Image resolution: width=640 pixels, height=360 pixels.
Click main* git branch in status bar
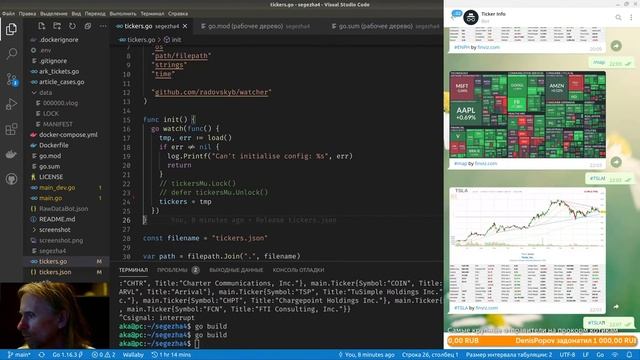click(x=19, y=355)
